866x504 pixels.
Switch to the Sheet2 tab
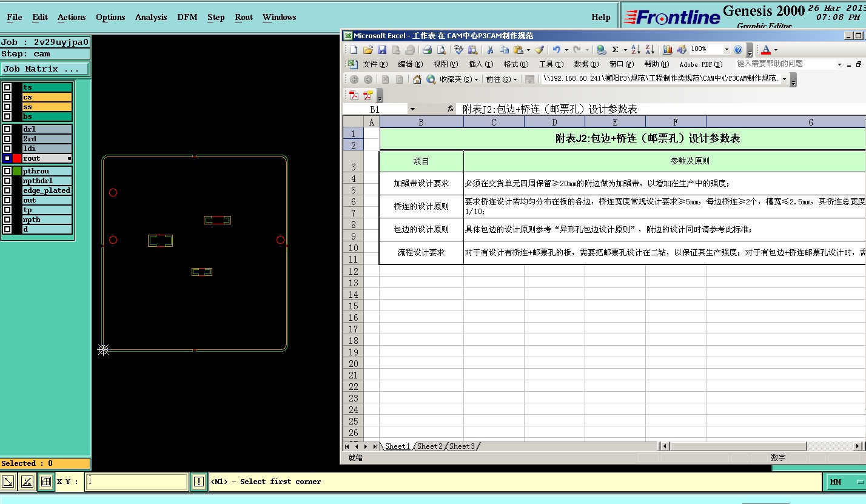(430, 446)
